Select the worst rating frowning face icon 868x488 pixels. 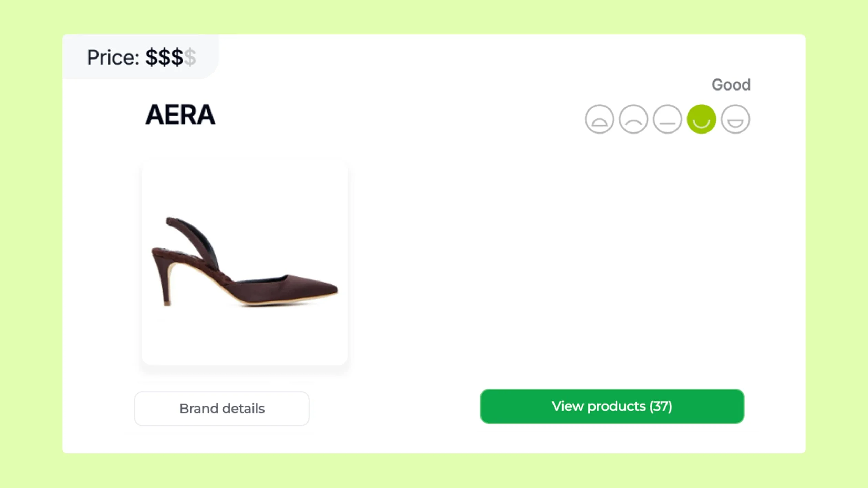[599, 118]
